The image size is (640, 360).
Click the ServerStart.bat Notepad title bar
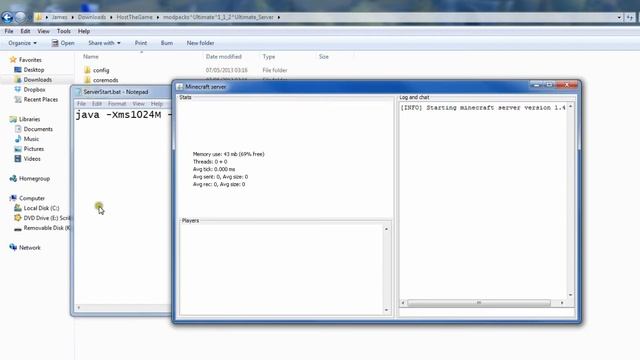pyautogui.click(x=122, y=92)
